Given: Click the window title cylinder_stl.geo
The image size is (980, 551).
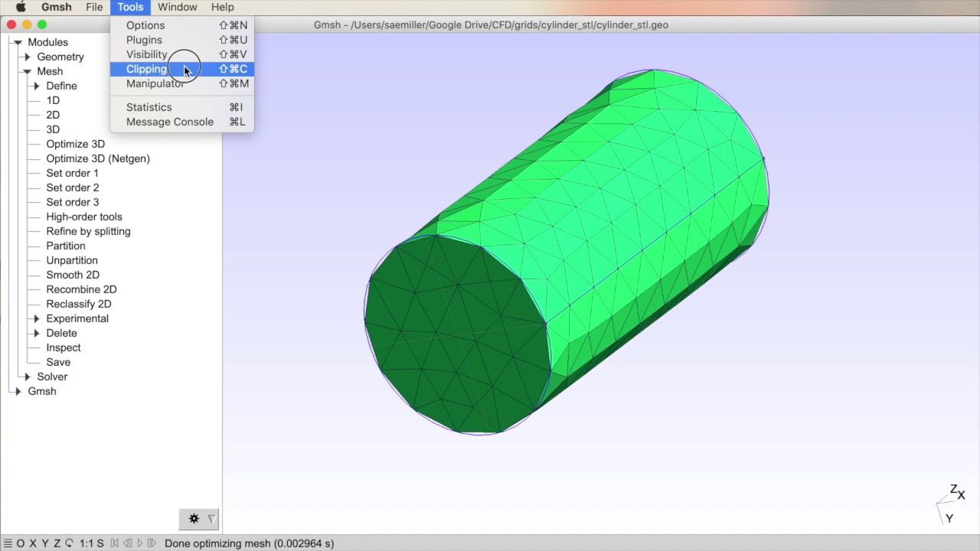Looking at the screenshot, I should pos(491,25).
